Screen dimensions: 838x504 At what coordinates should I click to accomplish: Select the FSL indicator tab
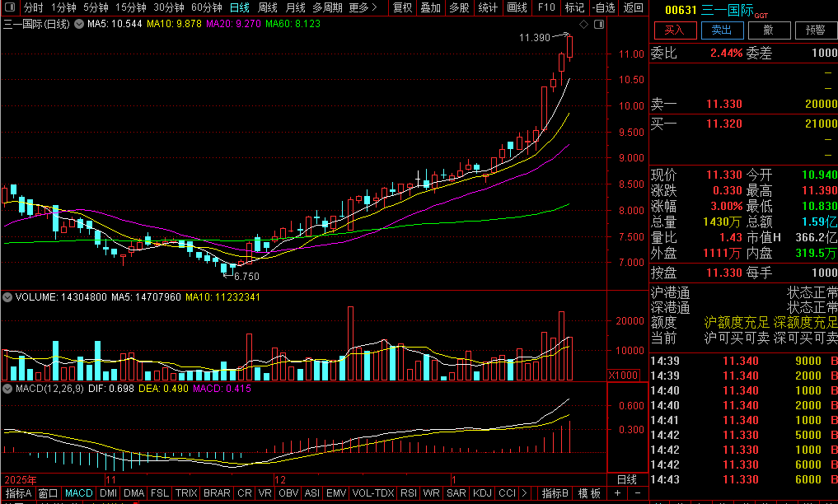pos(159,493)
